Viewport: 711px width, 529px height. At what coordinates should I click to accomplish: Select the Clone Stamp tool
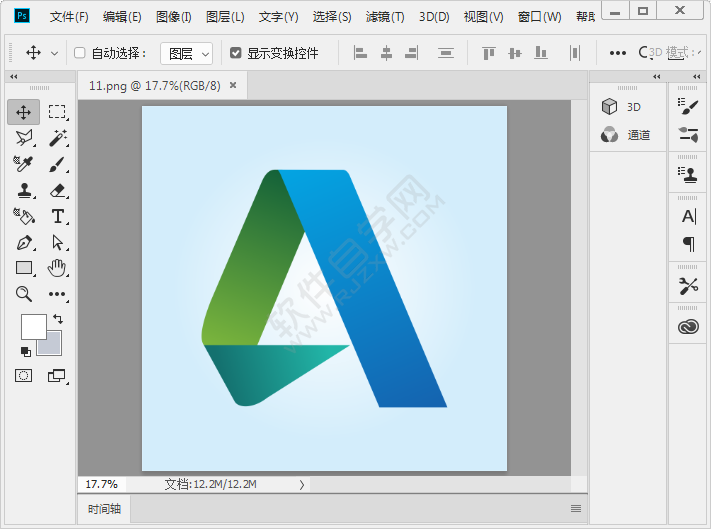24,190
